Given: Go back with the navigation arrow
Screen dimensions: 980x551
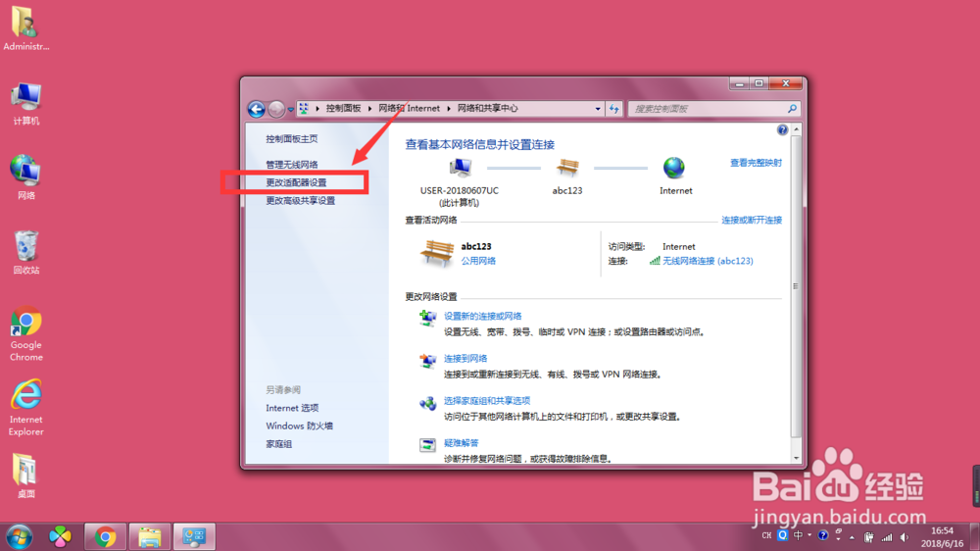Looking at the screenshot, I should pos(256,109).
